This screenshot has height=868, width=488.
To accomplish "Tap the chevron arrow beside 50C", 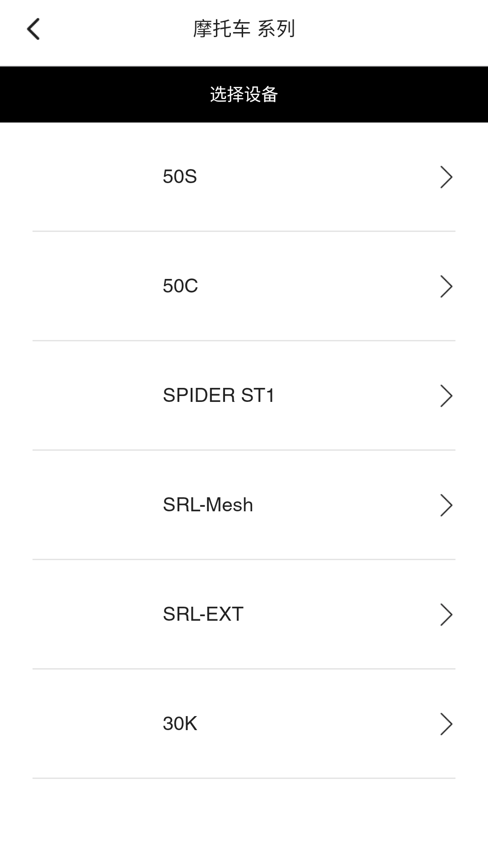I will click(446, 286).
